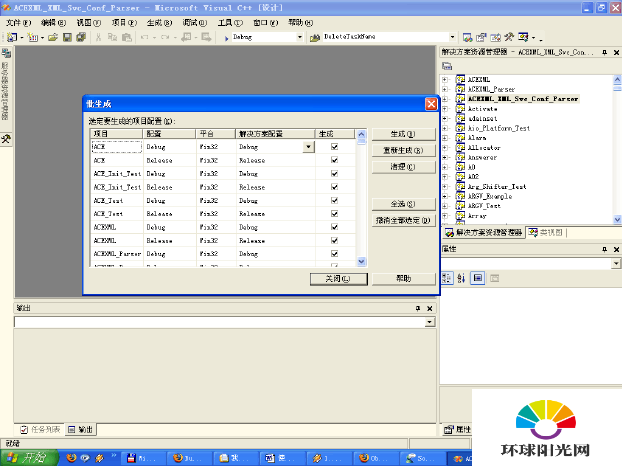Open the Solution Explorer toolbar icon
This screenshot has height=466, width=622.
(467, 37)
